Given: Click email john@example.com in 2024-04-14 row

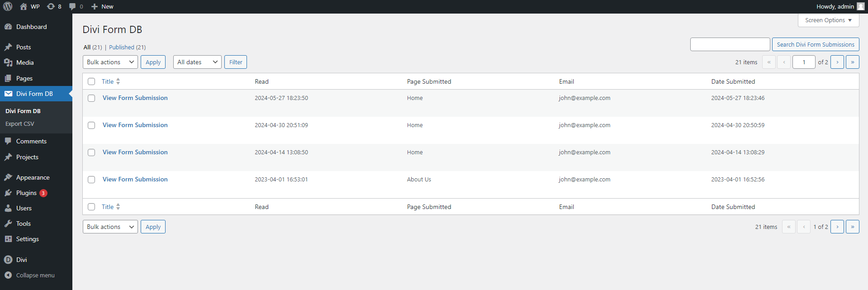Looking at the screenshot, I should (x=584, y=152).
